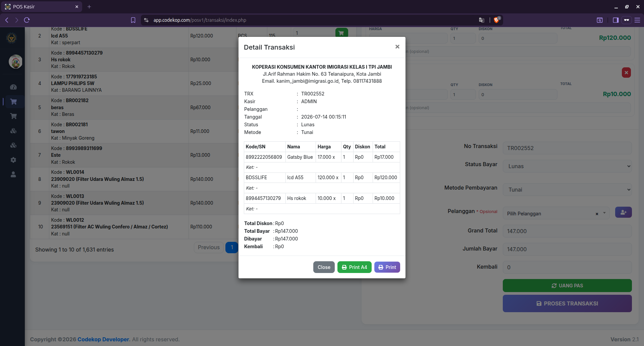The height and width of the screenshot is (346, 644).
Task: Clear Pilih Pelanggan selection with x
Action: click(597, 214)
